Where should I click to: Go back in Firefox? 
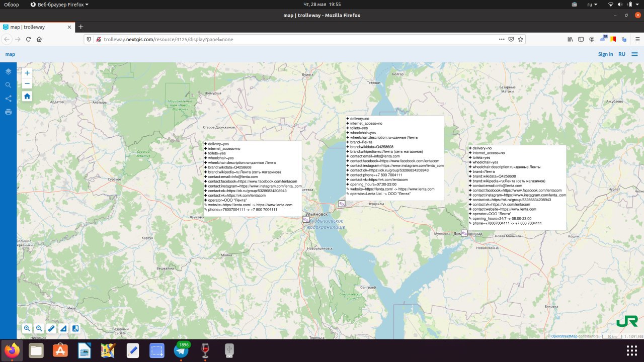pos(7,39)
